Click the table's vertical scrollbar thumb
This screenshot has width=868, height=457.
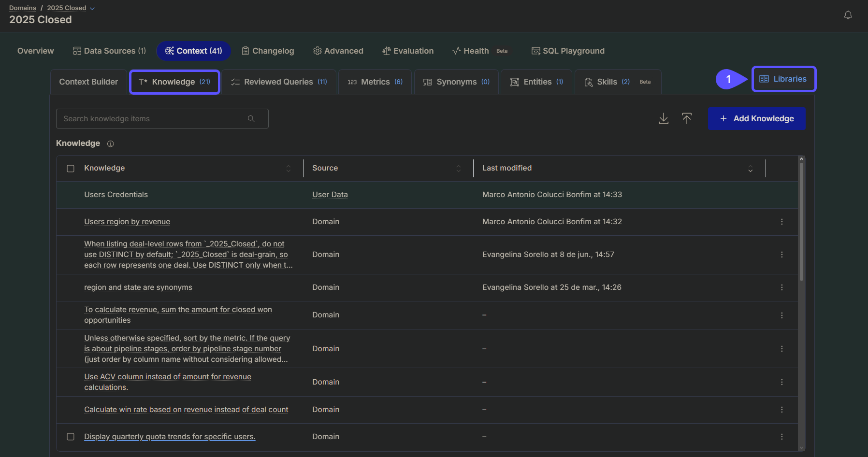801,221
